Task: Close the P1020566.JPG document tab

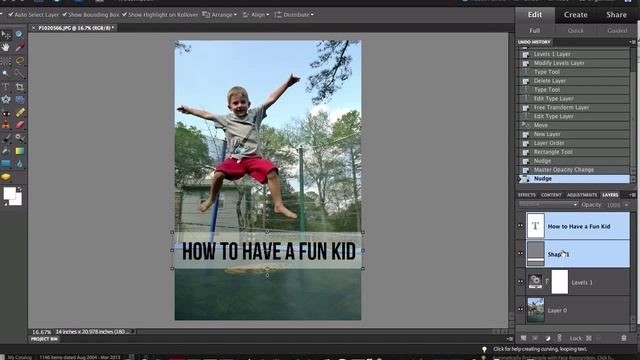Action: pyautogui.click(x=33, y=28)
